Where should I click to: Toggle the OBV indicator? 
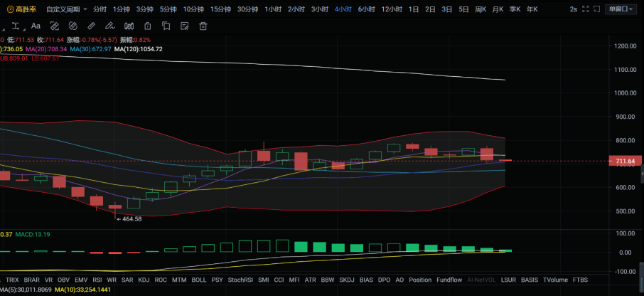(63, 280)
